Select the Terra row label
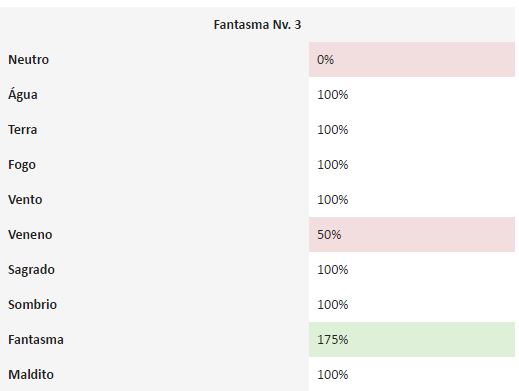The width and height of the screenshot is (519, 391). click(23, 130)
